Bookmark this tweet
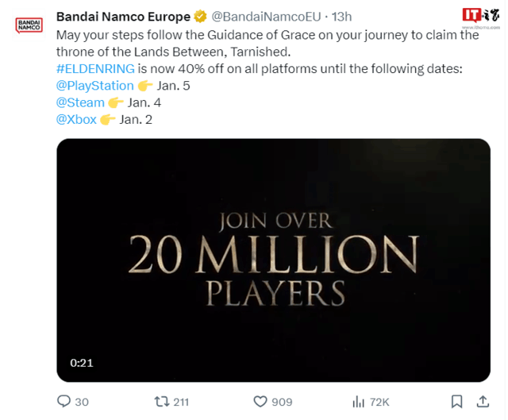Image resolution: width=508 pixels, height=420 pixels. tap(456, 402)
